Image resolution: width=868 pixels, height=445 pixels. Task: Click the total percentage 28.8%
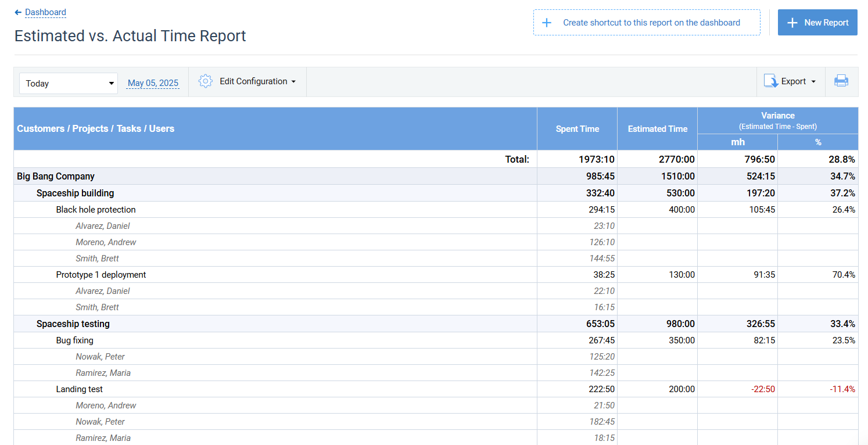click(842, 159)
